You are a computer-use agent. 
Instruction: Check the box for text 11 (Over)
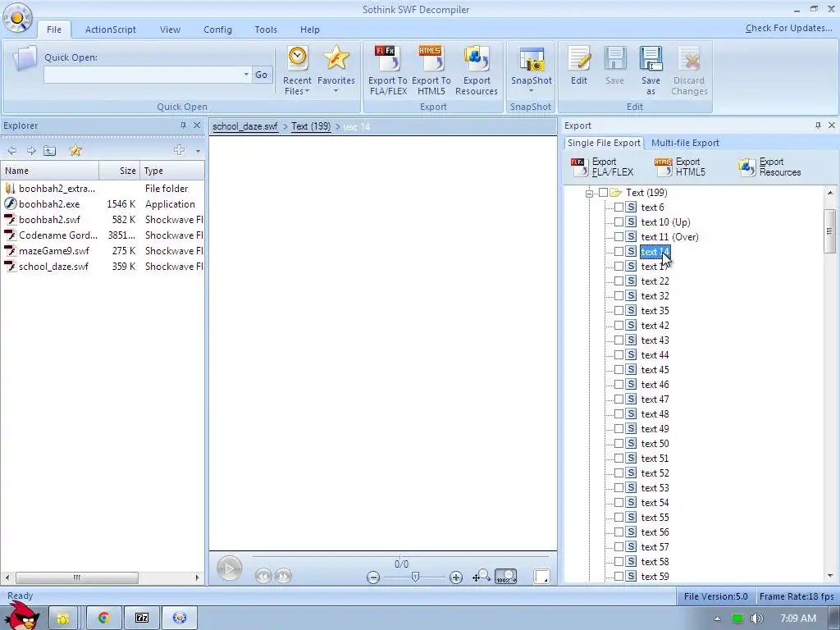(619, 237)
